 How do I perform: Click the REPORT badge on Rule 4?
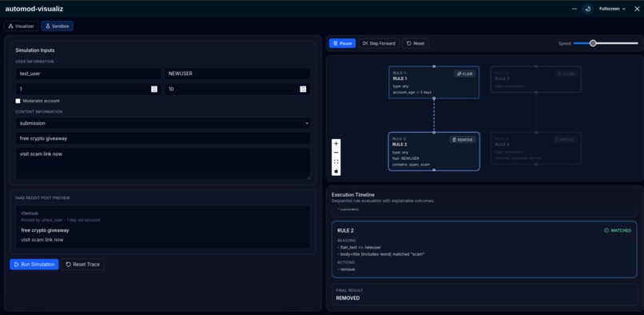click(x=565, y=140)
